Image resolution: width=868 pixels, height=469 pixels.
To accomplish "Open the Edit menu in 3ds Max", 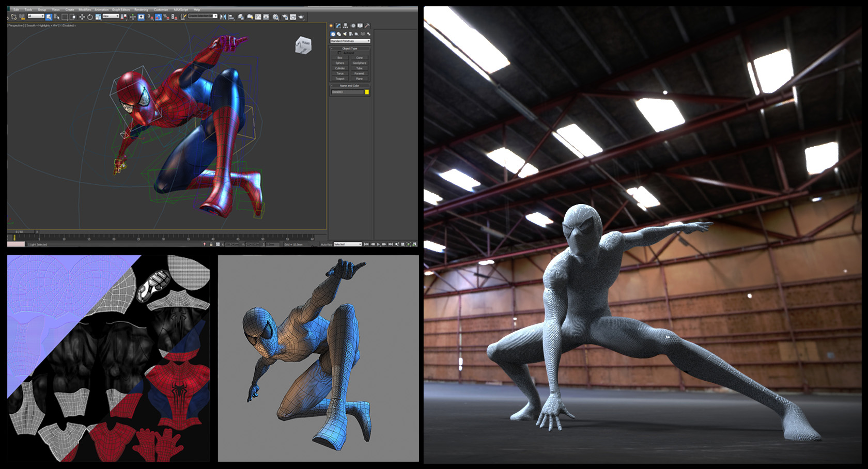I will [x=16, y=10].
